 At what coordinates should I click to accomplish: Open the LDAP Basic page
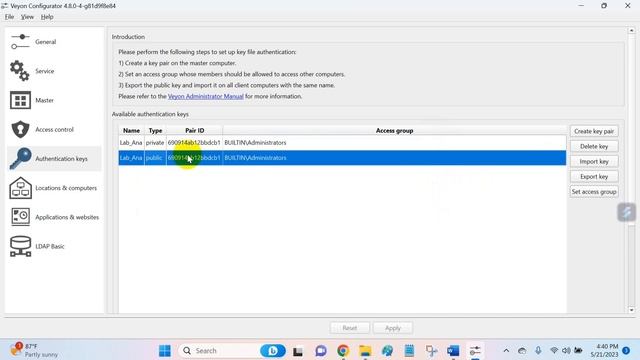(54, 246)
